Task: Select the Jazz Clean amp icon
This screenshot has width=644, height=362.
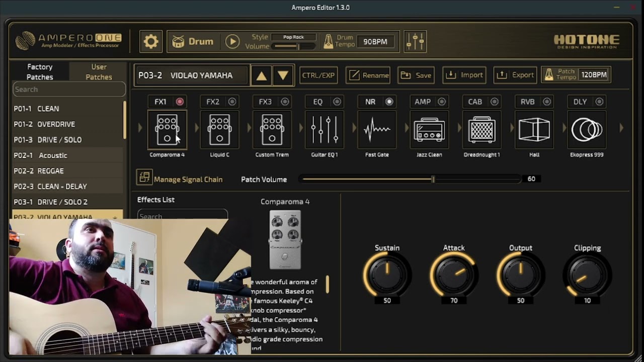Action: (429, 130)
